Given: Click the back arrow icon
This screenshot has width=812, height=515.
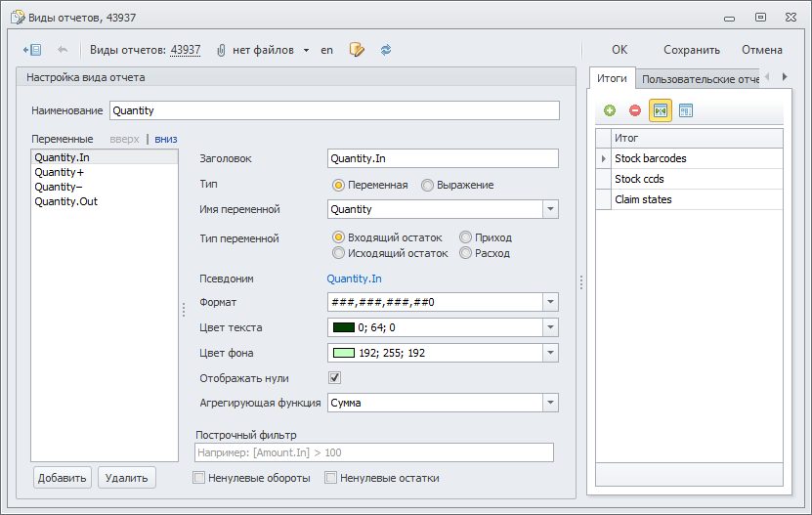Looking at the screenshot, I should pos(63,50).
